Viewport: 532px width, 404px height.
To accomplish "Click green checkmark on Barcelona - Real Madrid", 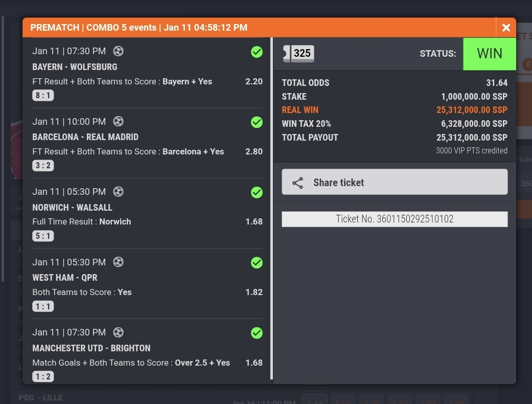I will click(257, 122).
